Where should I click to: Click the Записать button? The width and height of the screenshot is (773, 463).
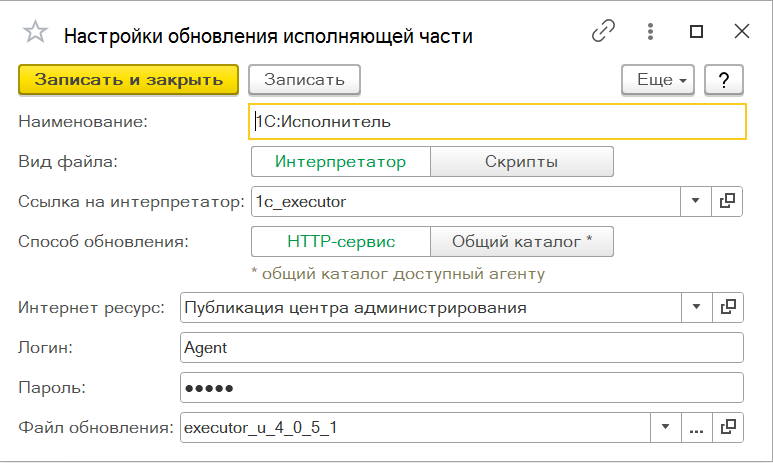tap(304, 79)
